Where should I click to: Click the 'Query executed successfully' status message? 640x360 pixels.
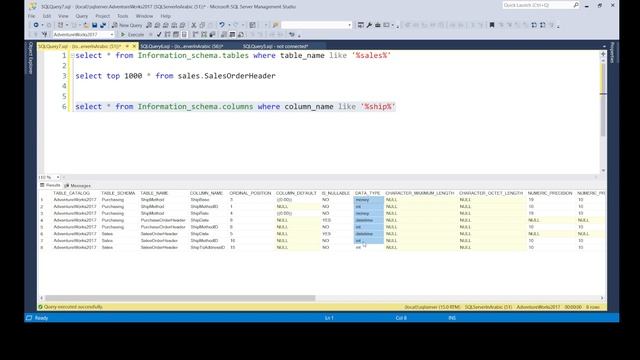73,307
